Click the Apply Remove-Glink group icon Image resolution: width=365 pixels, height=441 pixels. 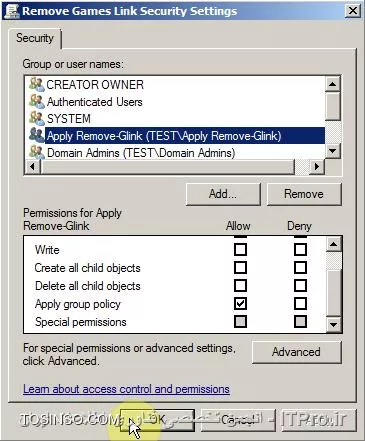pyautogui.click(x=36, y=135)
